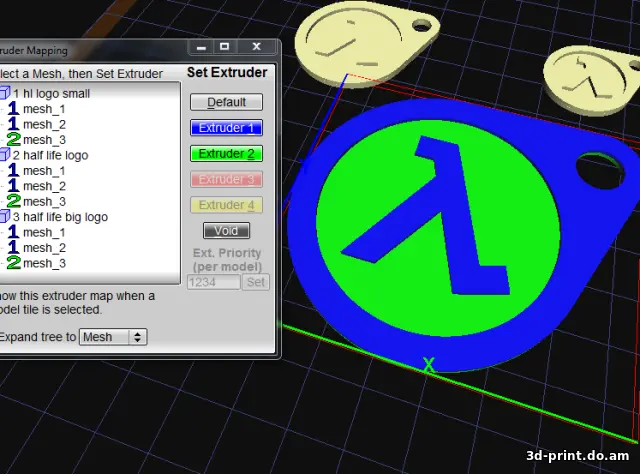
Task: Click extruder 2 icon of mesh_3 under half life logo
Action: click(13, 201)
